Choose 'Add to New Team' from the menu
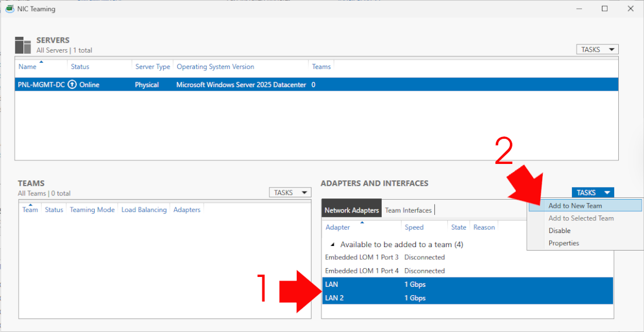 coord(575,206)
